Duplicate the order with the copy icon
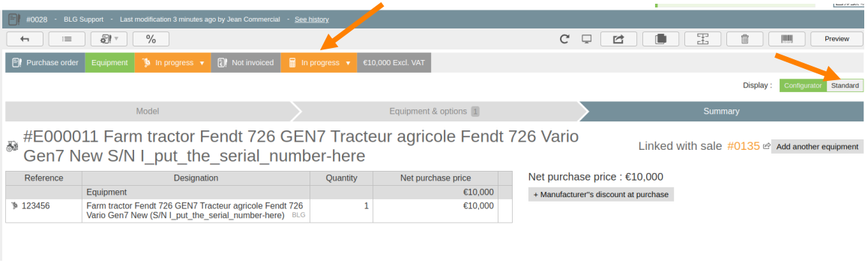The image size is (868, 272). point(661,39)
